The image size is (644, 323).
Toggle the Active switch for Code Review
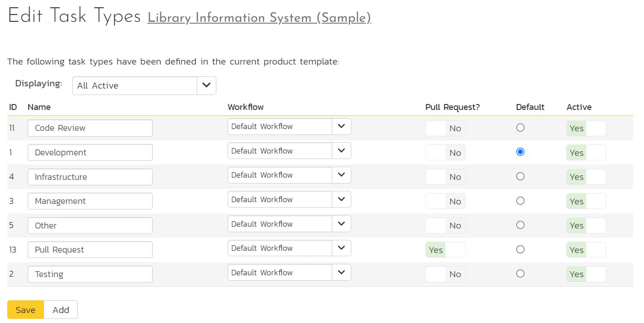(x=586, y=129)
